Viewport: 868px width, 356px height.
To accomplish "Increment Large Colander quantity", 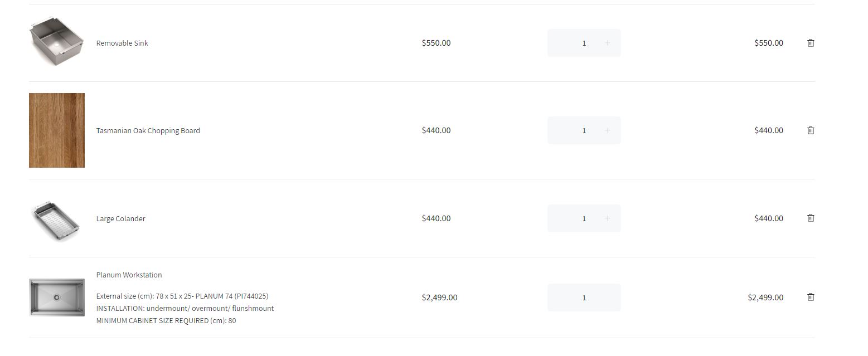I will 607,218.
